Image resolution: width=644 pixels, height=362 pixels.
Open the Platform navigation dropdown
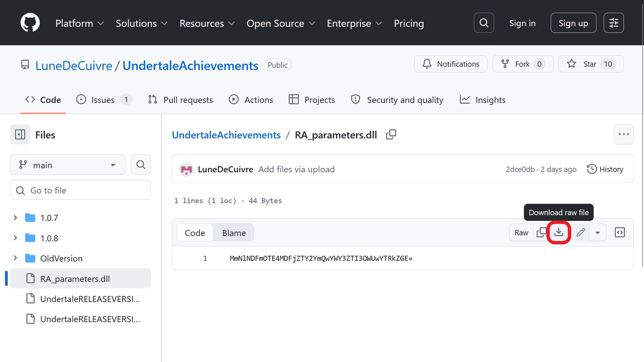pyautogui.click(x=79, y=23)
